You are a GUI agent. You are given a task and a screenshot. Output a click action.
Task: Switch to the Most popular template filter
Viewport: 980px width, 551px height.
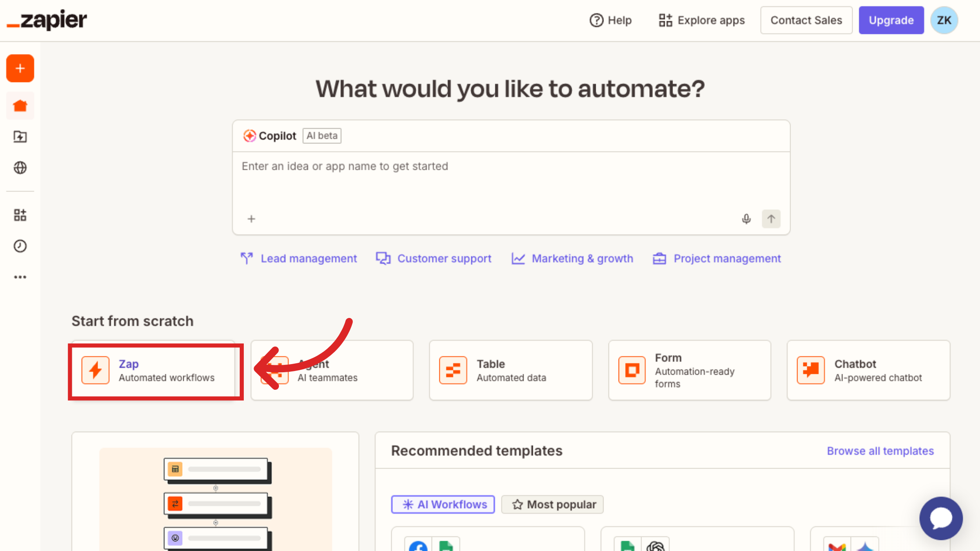pyautogui.click(x=552, y=504)
